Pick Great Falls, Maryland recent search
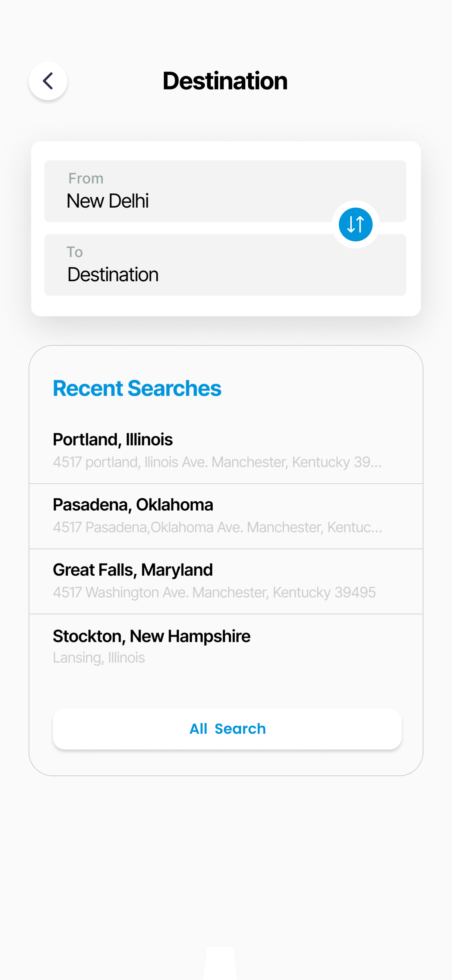Image resolution: width=452 pixels, height=980 pixels. pos(133,570)
